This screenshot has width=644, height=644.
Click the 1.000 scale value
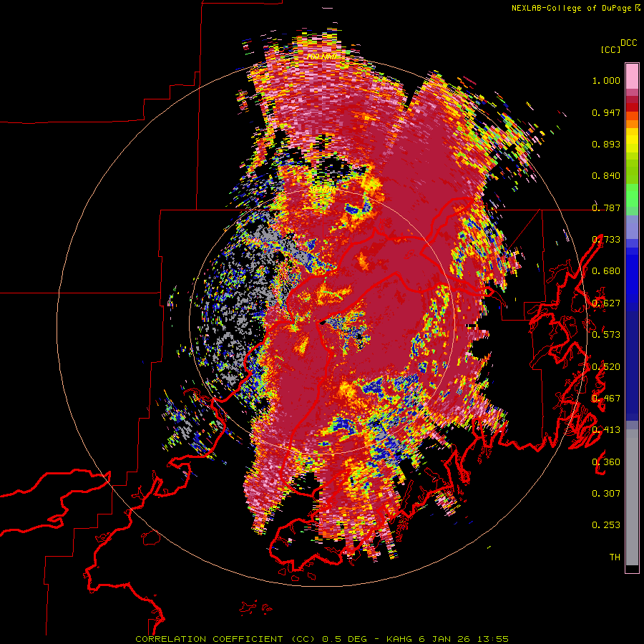(606, 80)
